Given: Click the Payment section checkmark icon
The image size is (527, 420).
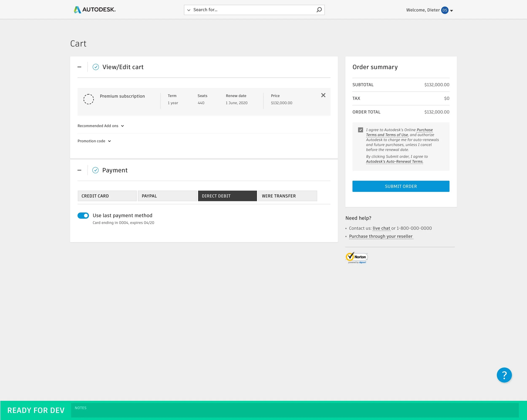Looking at the screenshot, I should point(95,170).
